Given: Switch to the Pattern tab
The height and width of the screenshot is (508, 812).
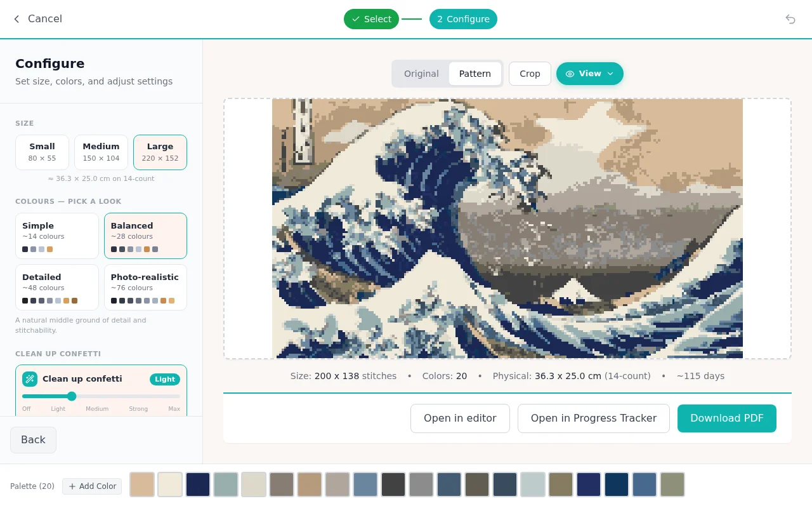Looking at the screenshot, I should pos(475,74).
